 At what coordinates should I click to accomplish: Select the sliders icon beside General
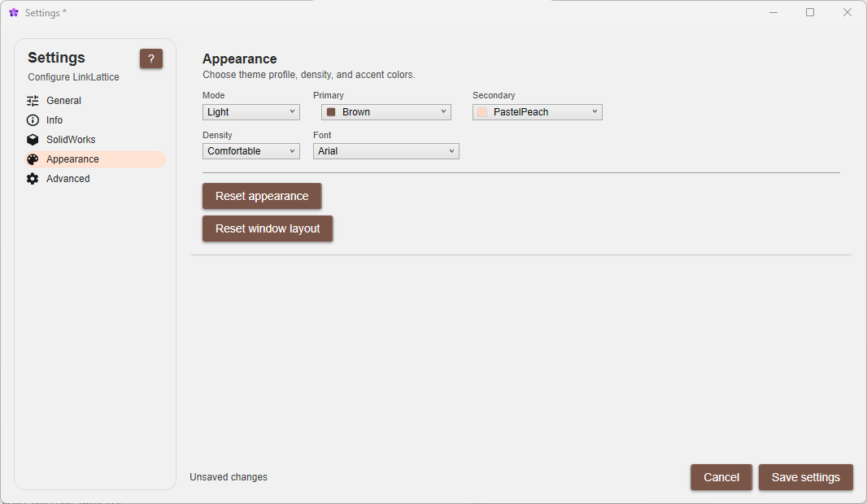33,100
